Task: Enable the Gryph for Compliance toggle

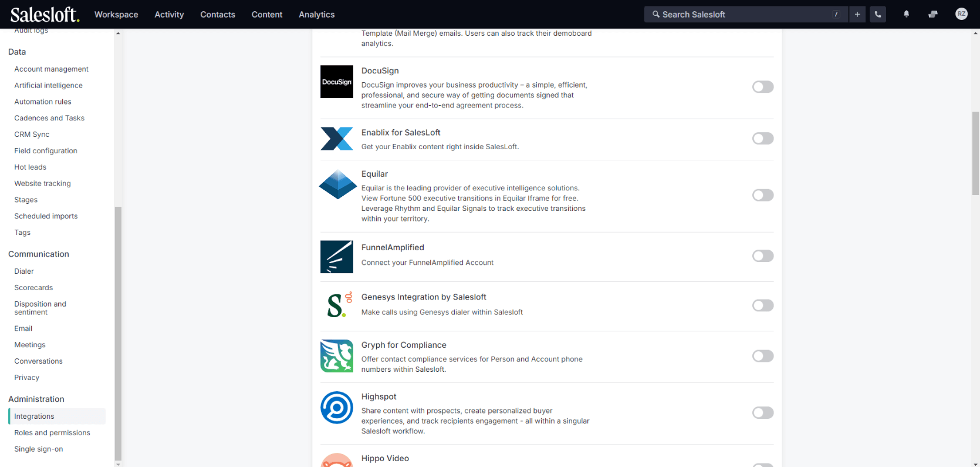Action: (x=763, y=356)
